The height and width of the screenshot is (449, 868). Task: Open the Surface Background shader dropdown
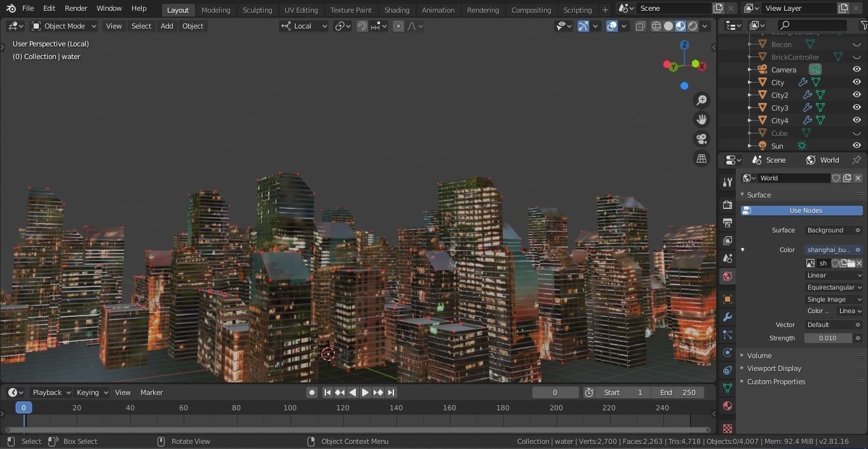tap(833, 230)
